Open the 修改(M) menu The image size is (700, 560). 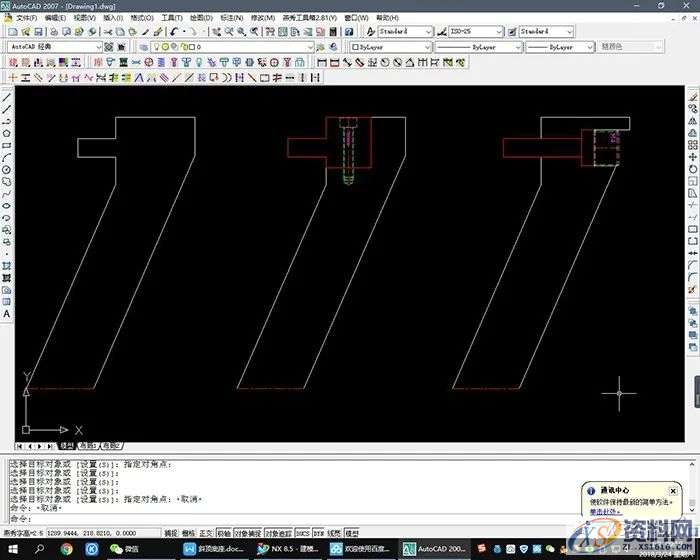(x=263, y=18)
